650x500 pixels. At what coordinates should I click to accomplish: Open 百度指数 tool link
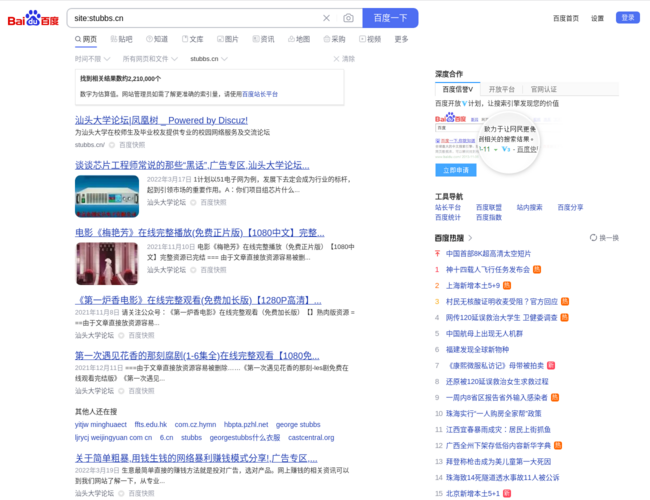point(489,217)
